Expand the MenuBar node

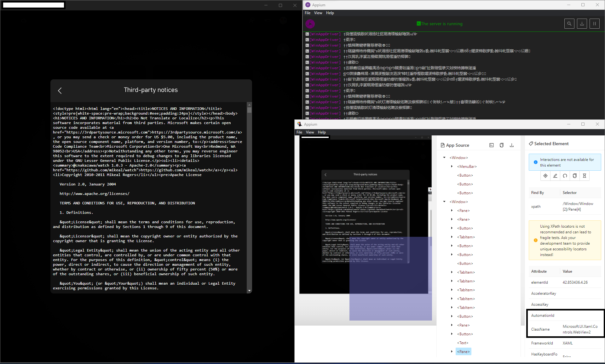click(452, 166)
